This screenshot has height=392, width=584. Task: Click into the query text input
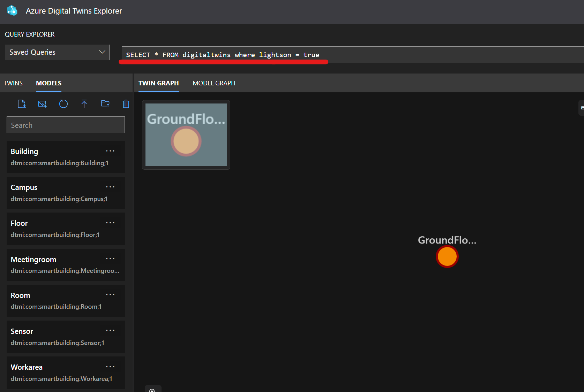[352, 55]
